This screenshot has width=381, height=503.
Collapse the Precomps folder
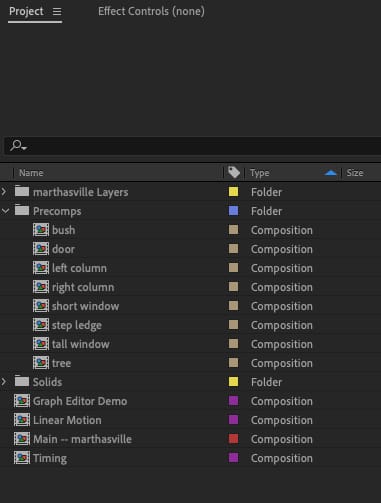coord(5,211)
